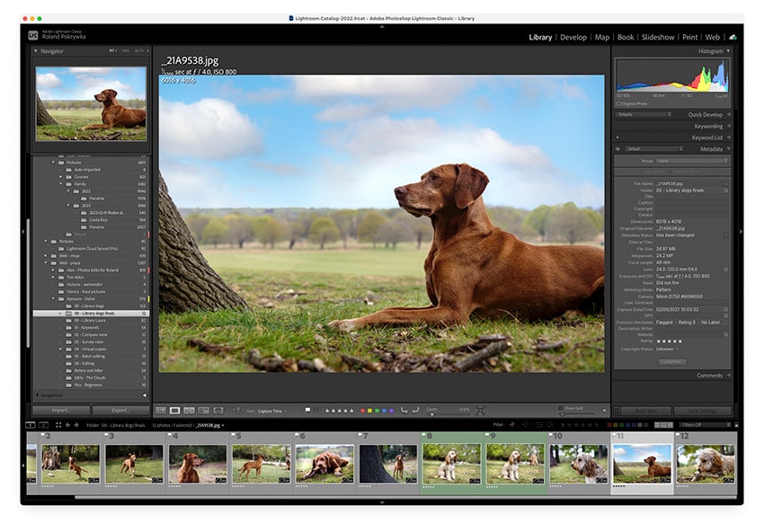Image resolution: width=764 pixels, height=532 pixels.
Task: Set a five-star rating in the toolbar
Action: coord(351,409)
